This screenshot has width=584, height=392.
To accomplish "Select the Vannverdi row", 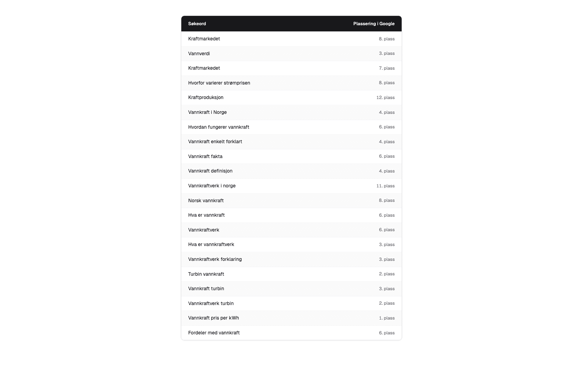I will coord(291,53).
